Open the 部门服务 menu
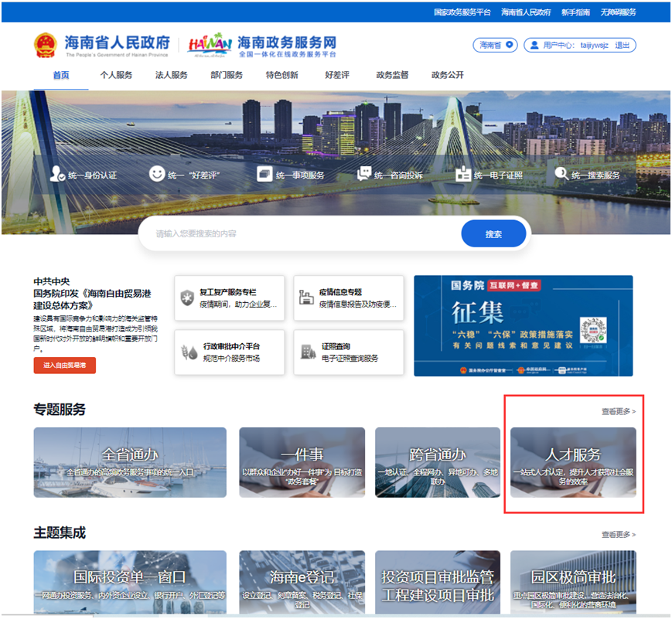672x619 pixels. click(227, 75)
